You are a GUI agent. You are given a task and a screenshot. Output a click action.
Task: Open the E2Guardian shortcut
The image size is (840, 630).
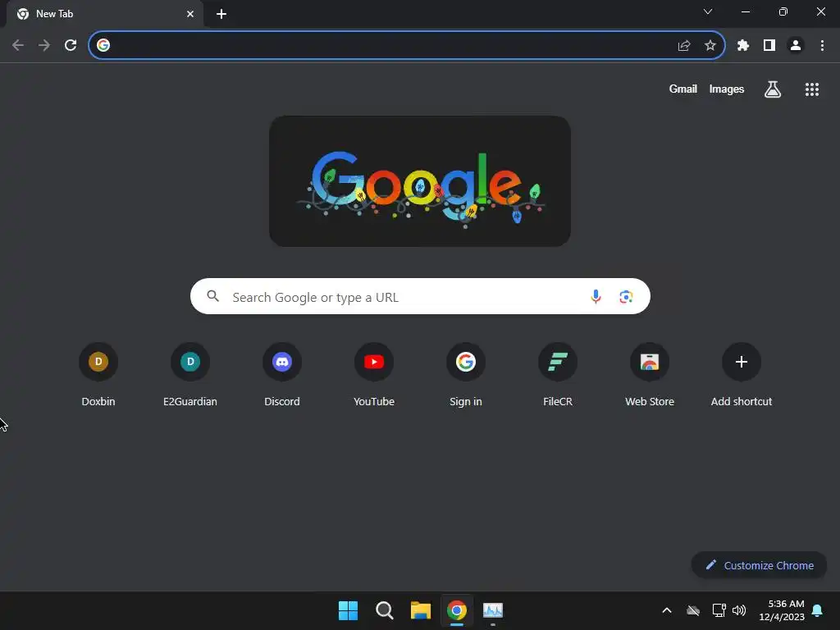point(190,375)
